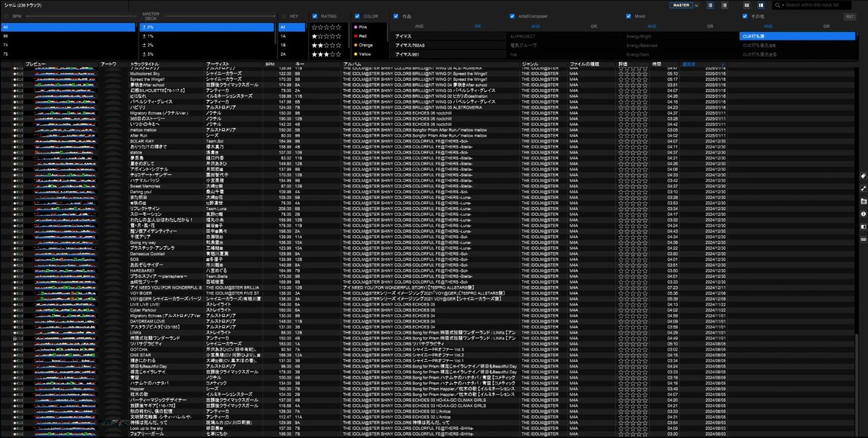Select AND under Artist/Composer

click(x=535, y=26)
